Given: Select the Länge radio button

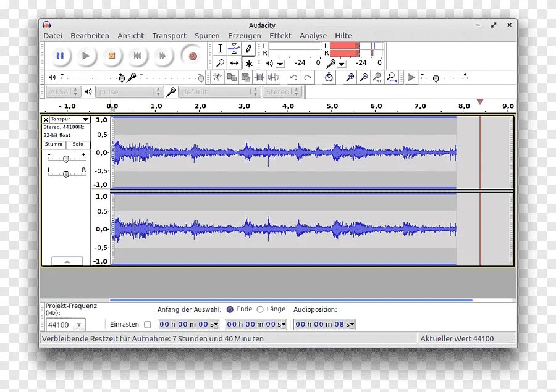Looking at the screenshot, I should pos(260,309).
